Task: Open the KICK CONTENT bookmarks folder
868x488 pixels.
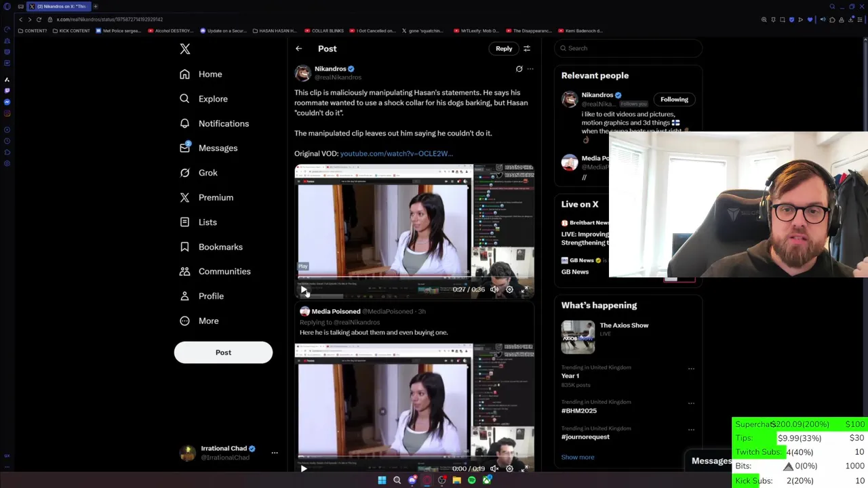Action: coord(71,30)
